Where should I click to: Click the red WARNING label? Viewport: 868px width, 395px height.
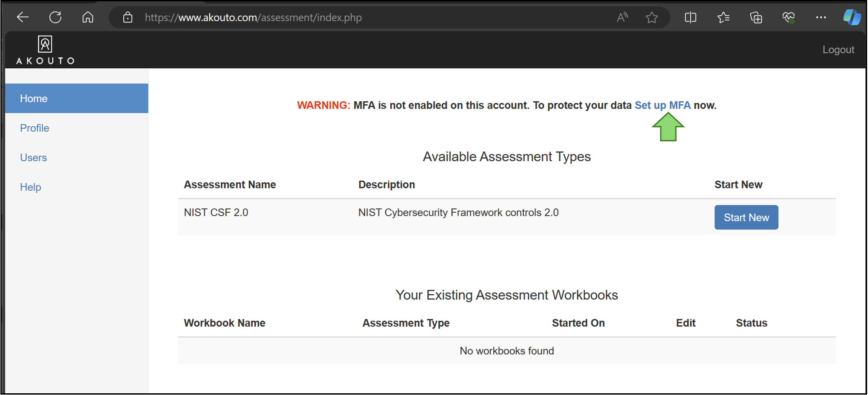point(323,105)
